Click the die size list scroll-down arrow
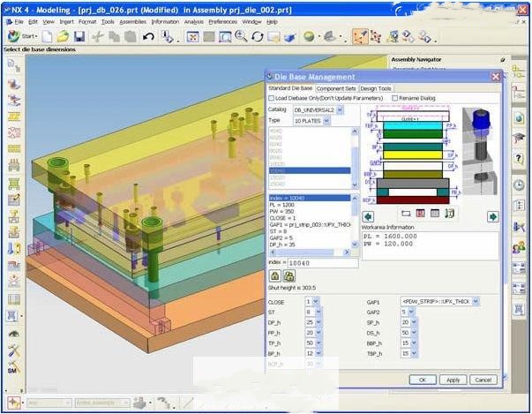Viewport: 532px width, 414px height. (x=355, y=185)
